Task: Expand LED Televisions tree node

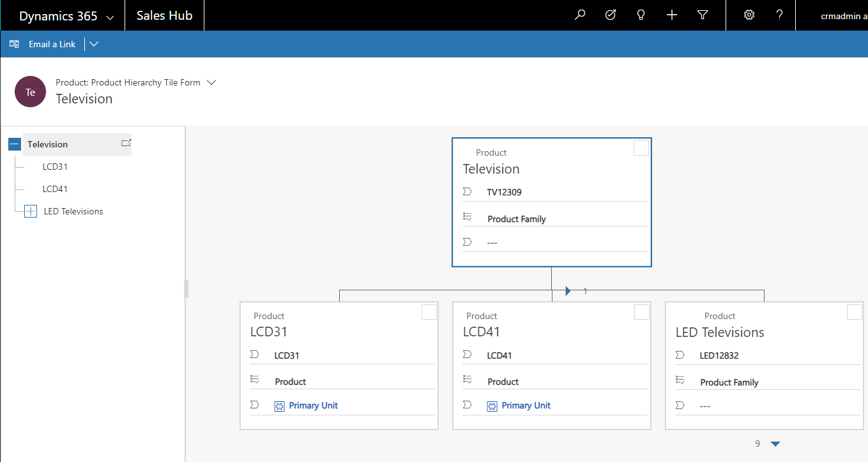Action: point(31,211)
